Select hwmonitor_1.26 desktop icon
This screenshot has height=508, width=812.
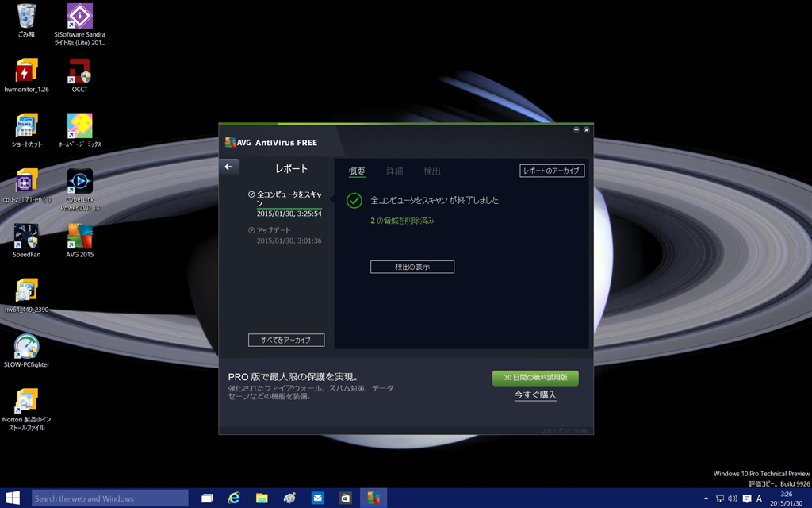click(x=26, y=75)
